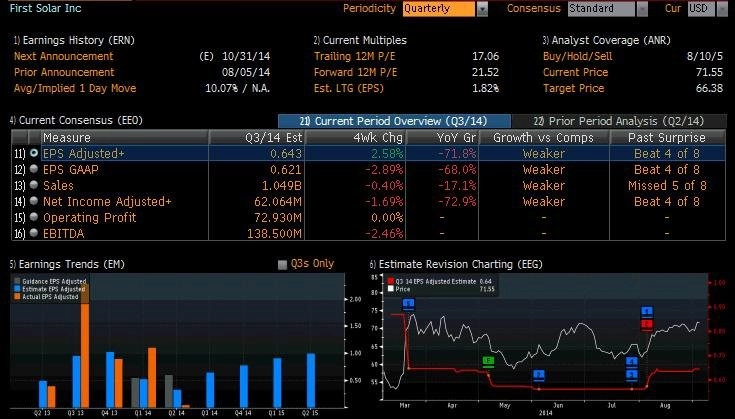Click the blue marker above the red July marker

pyautogui.click(x=647, y=312)
